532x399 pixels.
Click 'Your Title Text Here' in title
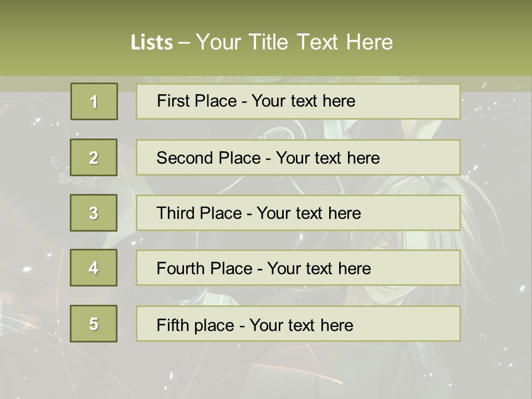294,43
